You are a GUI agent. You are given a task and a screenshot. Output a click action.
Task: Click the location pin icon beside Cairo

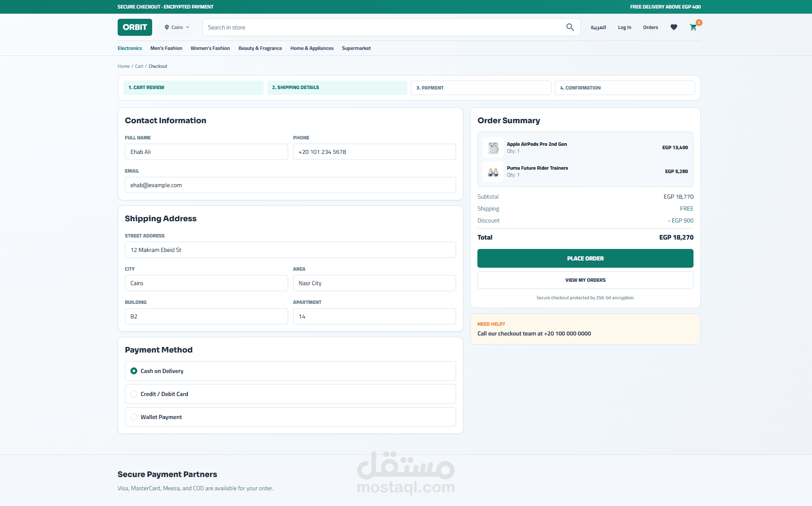point(167,27)
